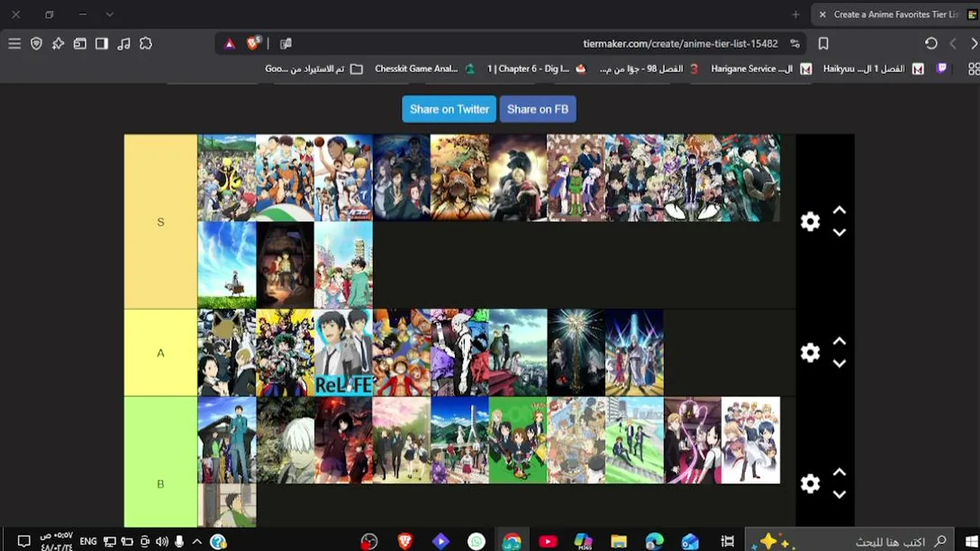The image size is (980, 551).
Task: Move A tier down with arrow
Action: 839,364
